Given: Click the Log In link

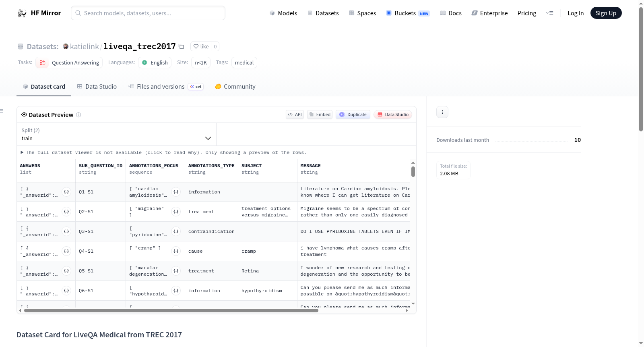Looking at the screenshot, I should (x=576, y=13).
